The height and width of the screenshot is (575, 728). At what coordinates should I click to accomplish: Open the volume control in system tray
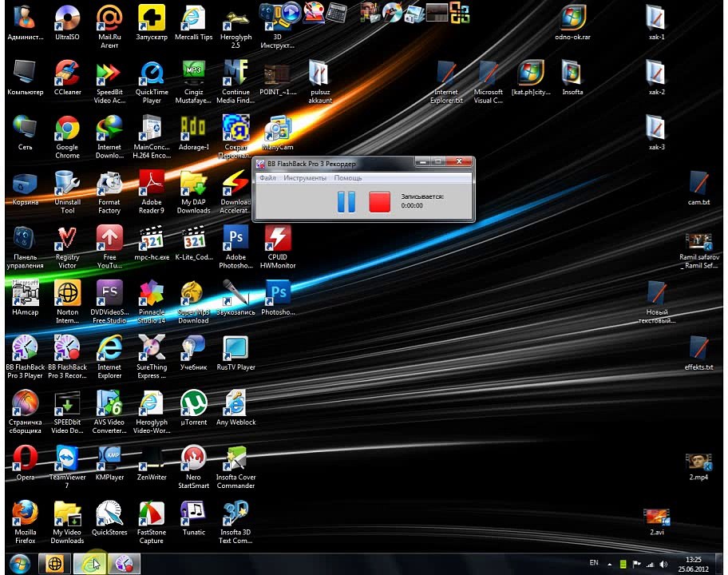click(x=663, y=565)
